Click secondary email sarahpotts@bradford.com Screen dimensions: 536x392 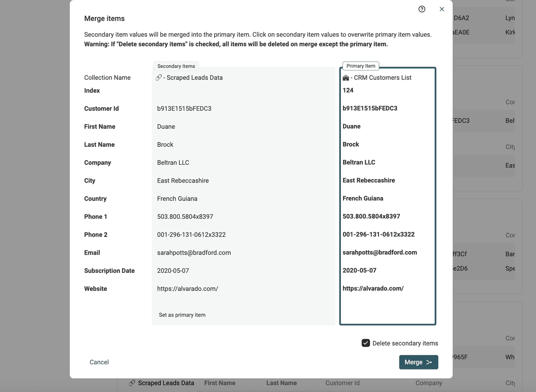coord(194,253)
